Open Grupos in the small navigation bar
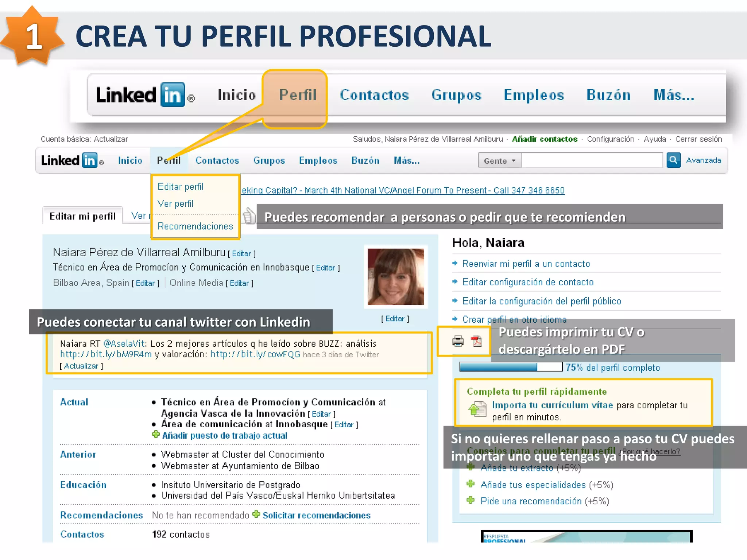The image size is (747, 560). 269,160
